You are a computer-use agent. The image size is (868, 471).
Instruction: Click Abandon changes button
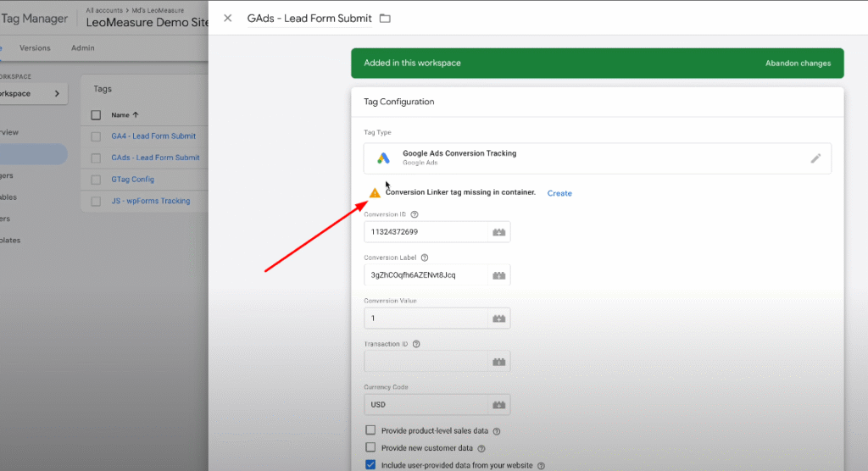point(798,63)
